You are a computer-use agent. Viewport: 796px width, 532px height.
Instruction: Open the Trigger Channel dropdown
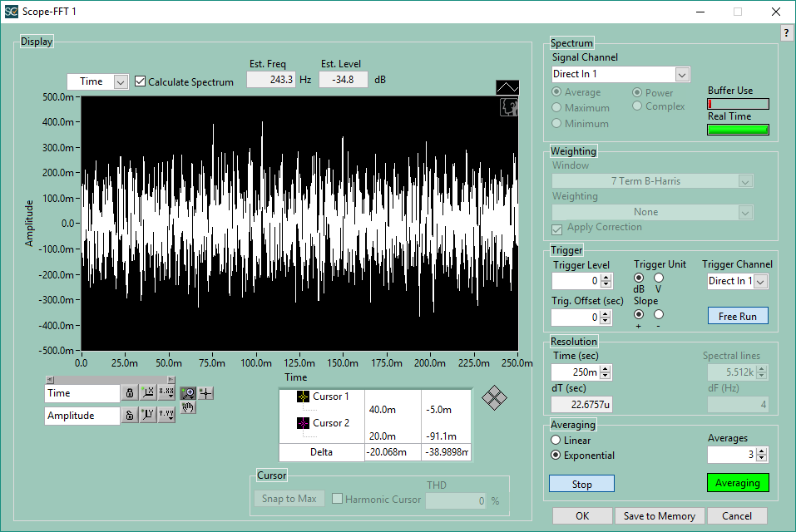(760, 282)
